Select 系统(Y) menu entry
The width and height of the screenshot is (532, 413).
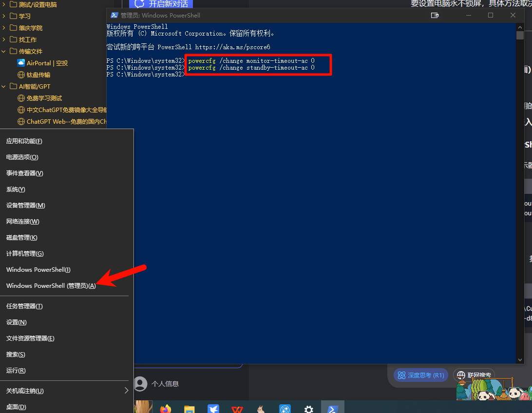[66, 189]
